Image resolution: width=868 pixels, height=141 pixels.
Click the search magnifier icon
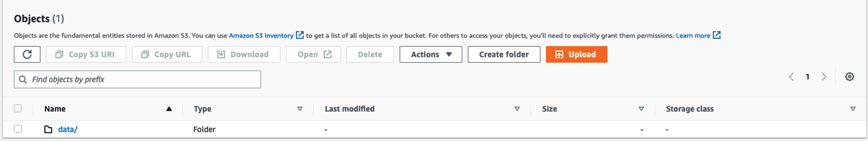click(23, 79)
